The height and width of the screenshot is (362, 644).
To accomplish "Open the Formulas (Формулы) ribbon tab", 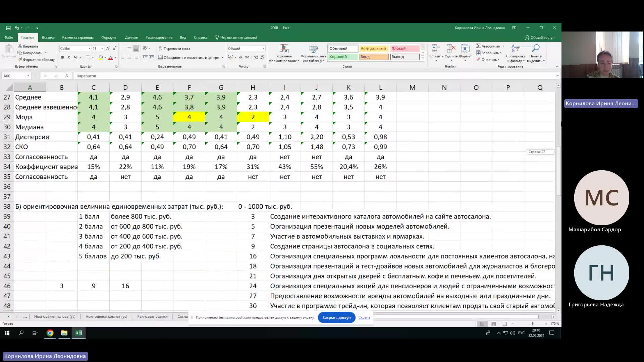I will pos(109,38).
